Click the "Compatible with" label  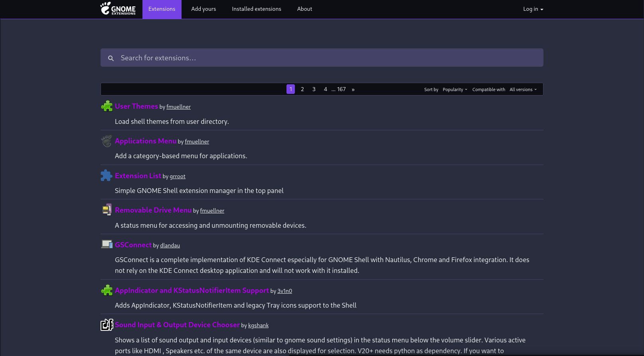click(x=489, y=89)
